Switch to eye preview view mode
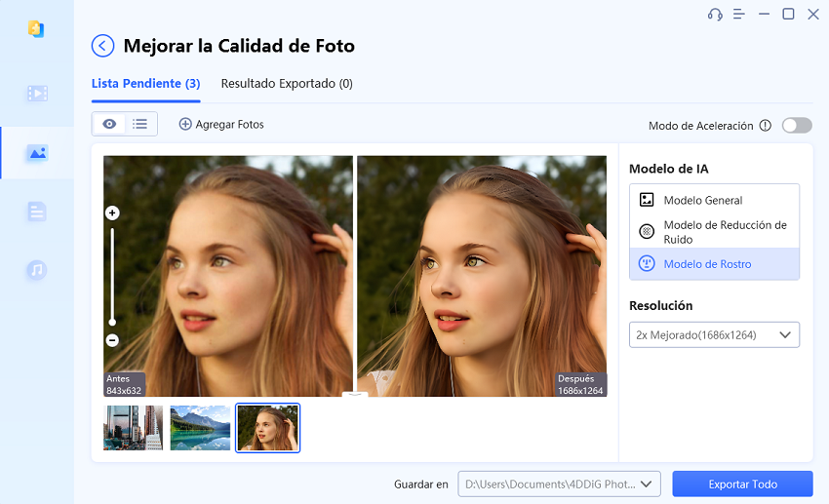This screenshot has height=504, width=829. point(109,124)
